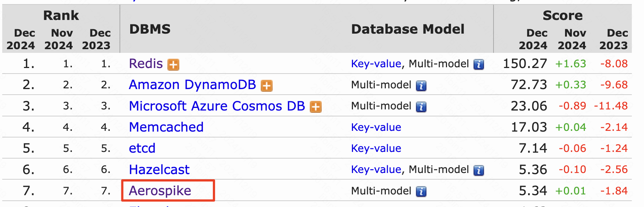Open Key-value link in Memcached row

click(x=376, y=128)
